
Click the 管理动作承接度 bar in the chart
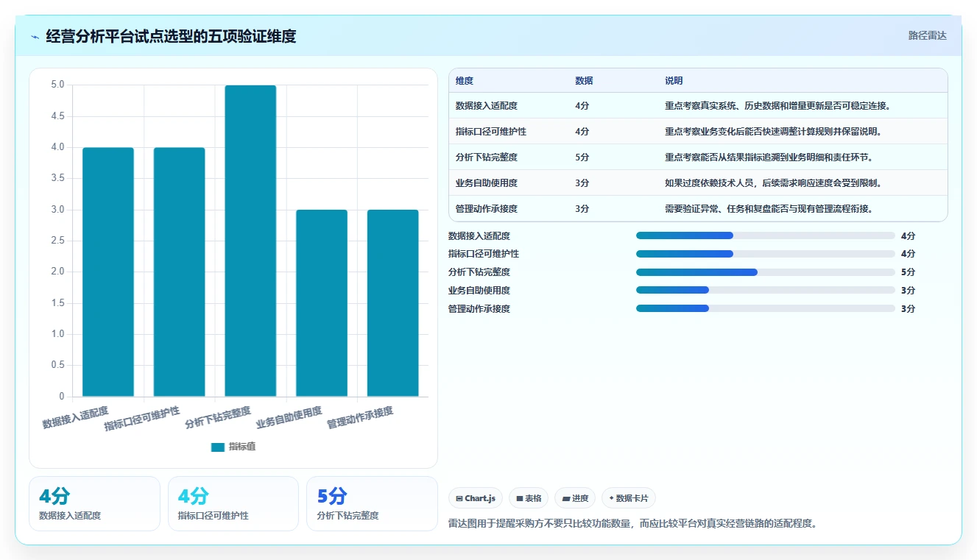pyautogui.click(x=393, y=303)
